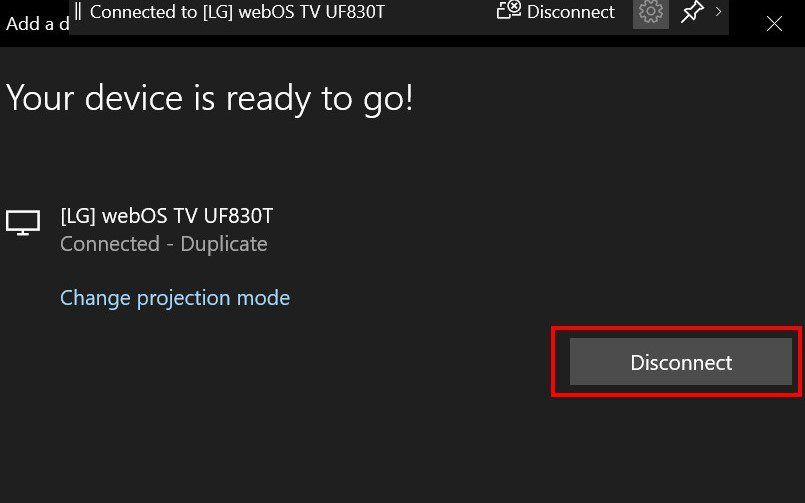Click the "Connected to [LG] webOS TV" bar text
805x503 pixels.
point(237,12)
